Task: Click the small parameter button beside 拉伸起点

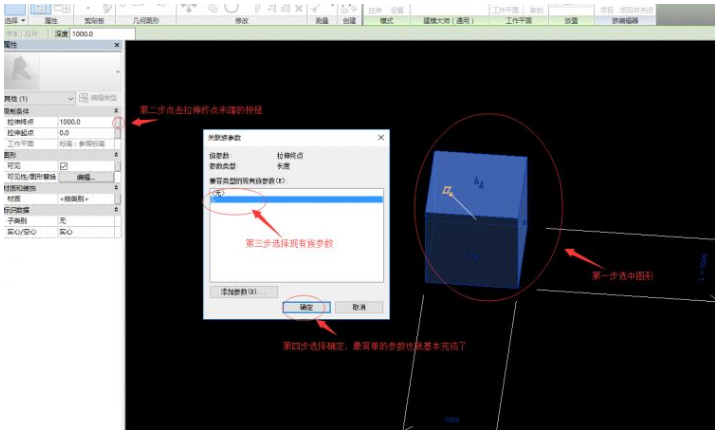Action: 117,132
